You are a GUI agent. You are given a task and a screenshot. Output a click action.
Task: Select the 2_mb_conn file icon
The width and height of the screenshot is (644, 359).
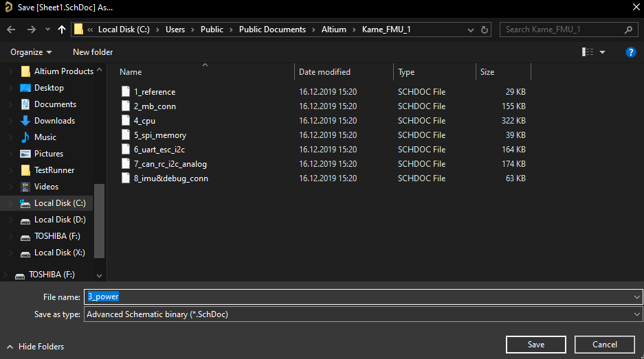(x=126, y=106)
